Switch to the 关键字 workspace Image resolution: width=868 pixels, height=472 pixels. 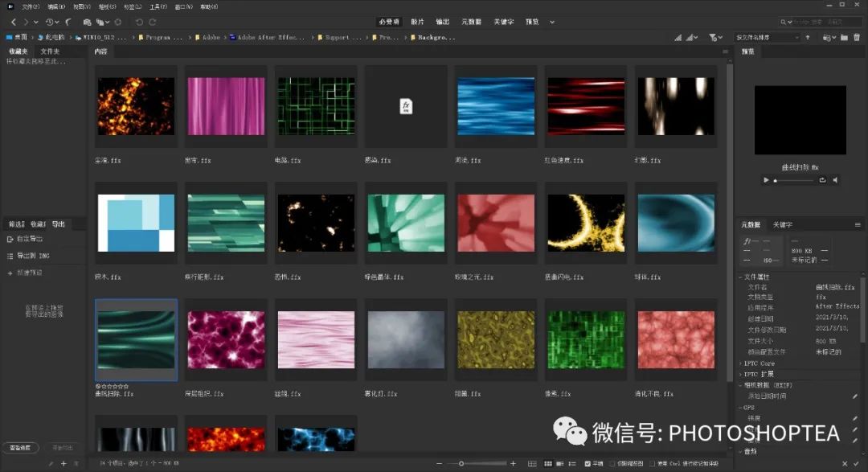tap(504, 22)
